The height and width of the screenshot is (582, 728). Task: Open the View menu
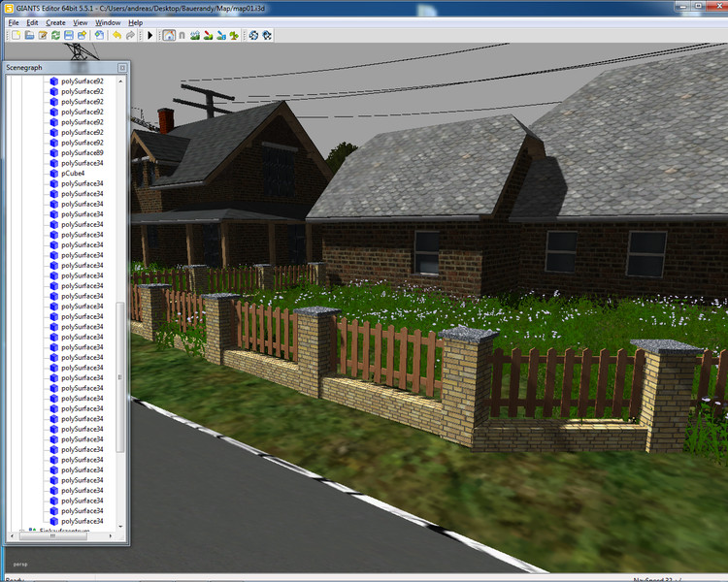pos(80,22)
